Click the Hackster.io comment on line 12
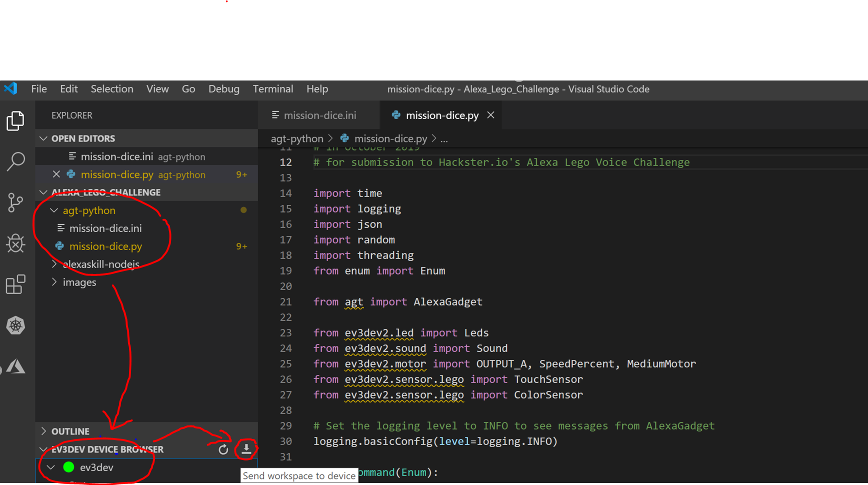 pyautogui.click(x=501, y=162)
